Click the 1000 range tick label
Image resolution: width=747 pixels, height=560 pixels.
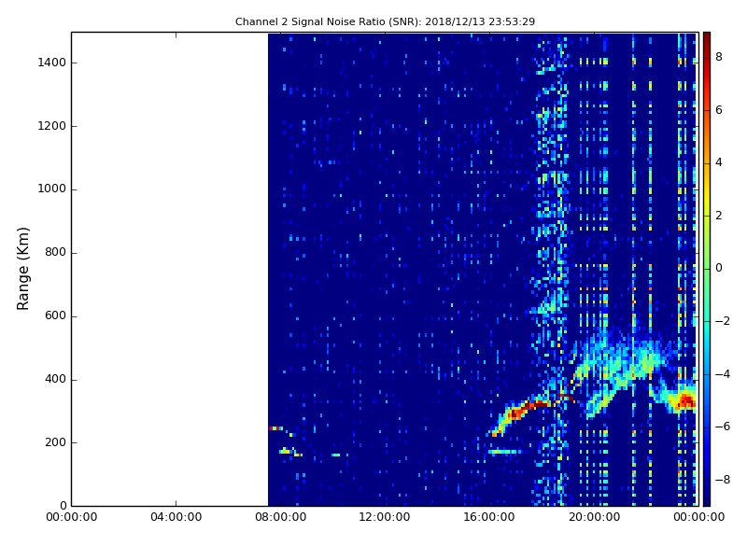tap(51, 189)
